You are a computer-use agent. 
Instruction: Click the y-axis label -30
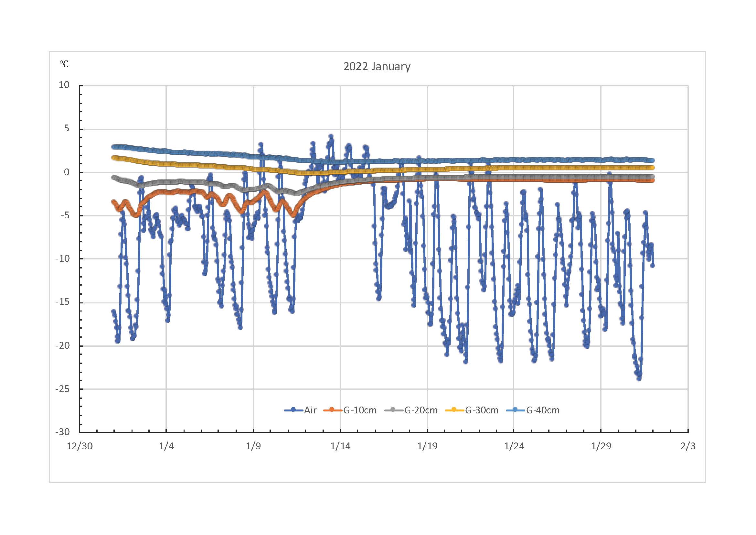coord(62,432)
